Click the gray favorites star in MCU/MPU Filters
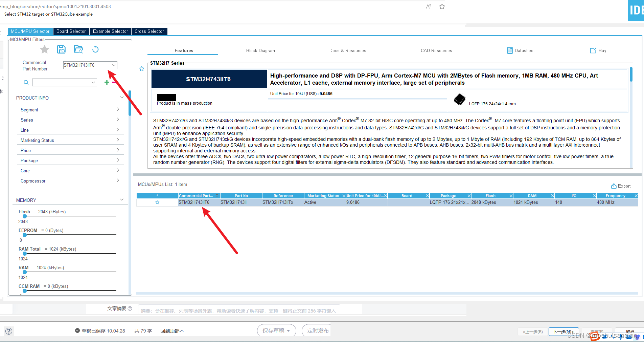This screenshot has width=644, height=342. 44,50
